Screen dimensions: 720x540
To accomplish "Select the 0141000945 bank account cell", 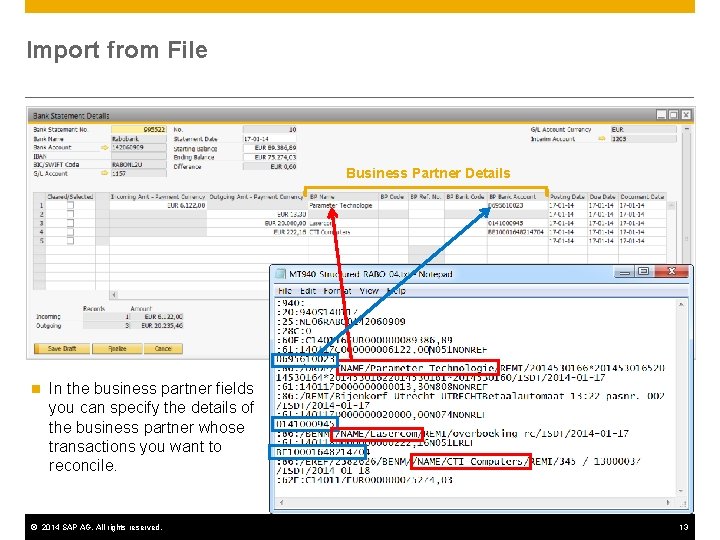I will tap(518, 223).
